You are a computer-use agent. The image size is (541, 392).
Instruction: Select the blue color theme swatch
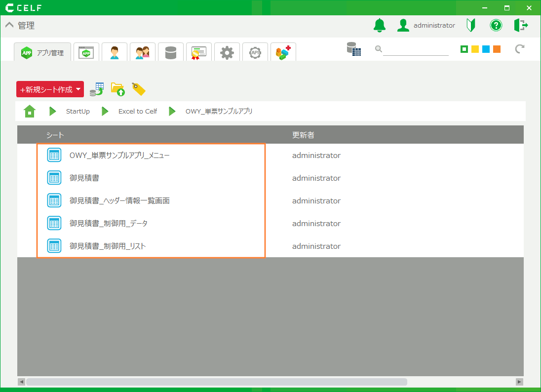click(486, 49)
